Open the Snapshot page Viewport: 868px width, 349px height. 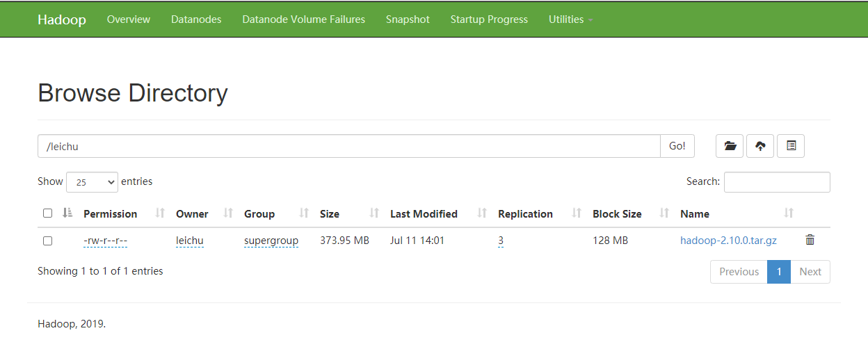tap(408, 19)
